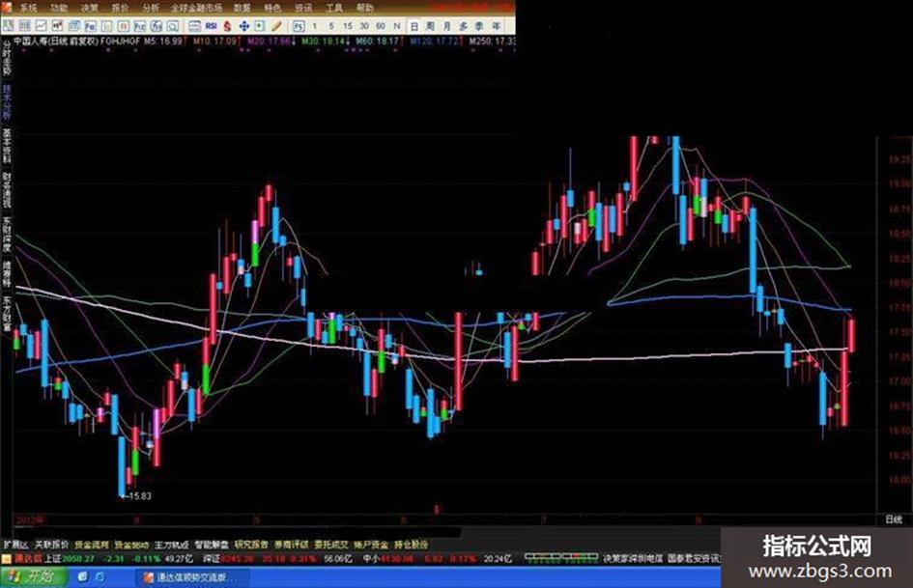The image size is (913, 588).
Task: Select the 日 daily period button
Action: click(414, 26)
